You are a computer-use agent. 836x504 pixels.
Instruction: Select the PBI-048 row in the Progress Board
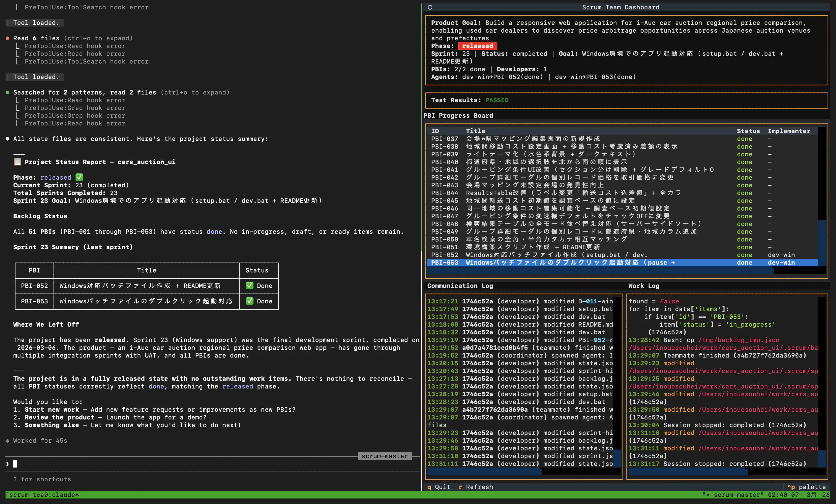623,224
